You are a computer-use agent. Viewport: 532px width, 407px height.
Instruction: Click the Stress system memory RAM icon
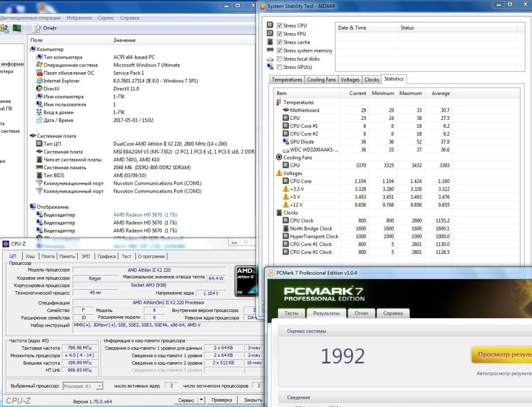pyautogui.click(x=270, y=50)
